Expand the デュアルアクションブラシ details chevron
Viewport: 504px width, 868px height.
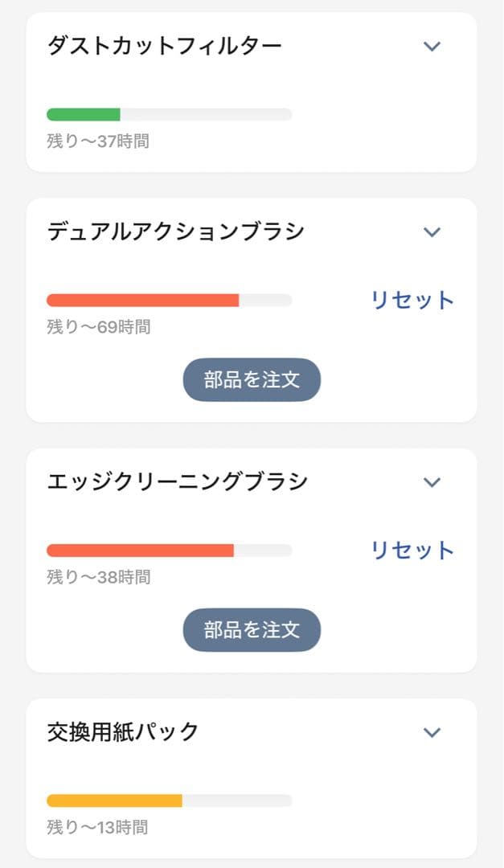432,232
